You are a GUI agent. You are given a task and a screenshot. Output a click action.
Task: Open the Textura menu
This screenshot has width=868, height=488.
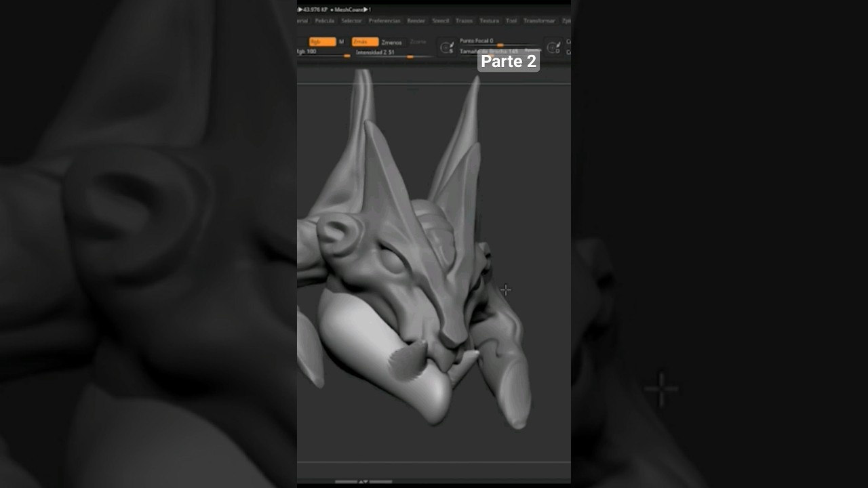[489, 21]
